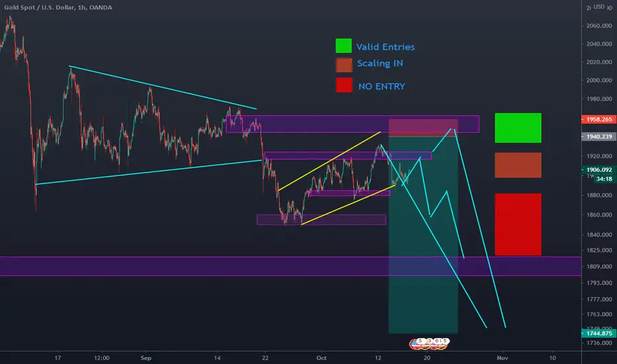
Task: Click the '14' date on time axis
Action: (x=217, y=357)
